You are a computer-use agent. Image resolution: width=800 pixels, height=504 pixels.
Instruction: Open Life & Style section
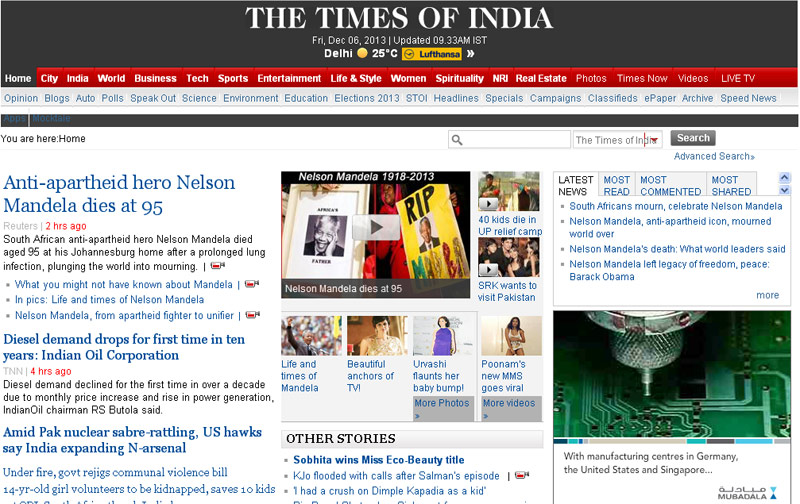(x=356, y=78)
